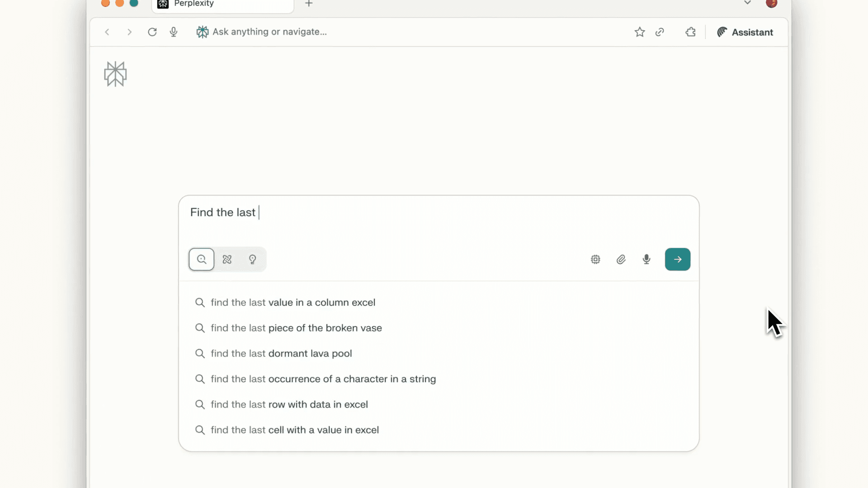Viewport: 868px width, 488px height.
Task: Choose suggestion 'occurrence of a character in a string'
Action: click(x=439, y=379)
